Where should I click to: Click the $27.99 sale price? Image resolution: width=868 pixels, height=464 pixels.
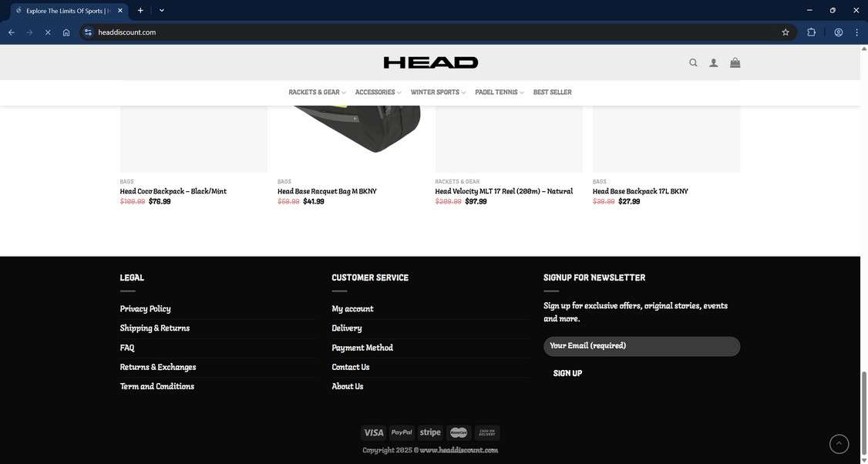click(629, 201)
